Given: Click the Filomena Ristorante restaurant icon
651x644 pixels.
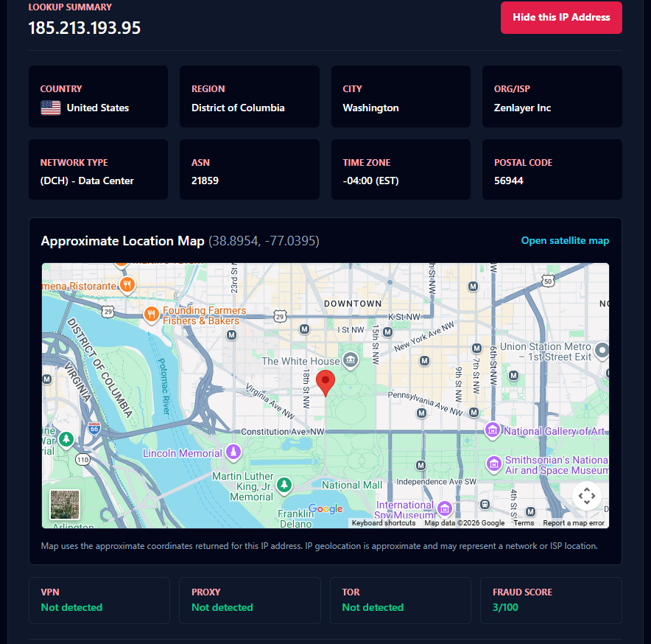Looking at the screenshot, I should (127, 285).
